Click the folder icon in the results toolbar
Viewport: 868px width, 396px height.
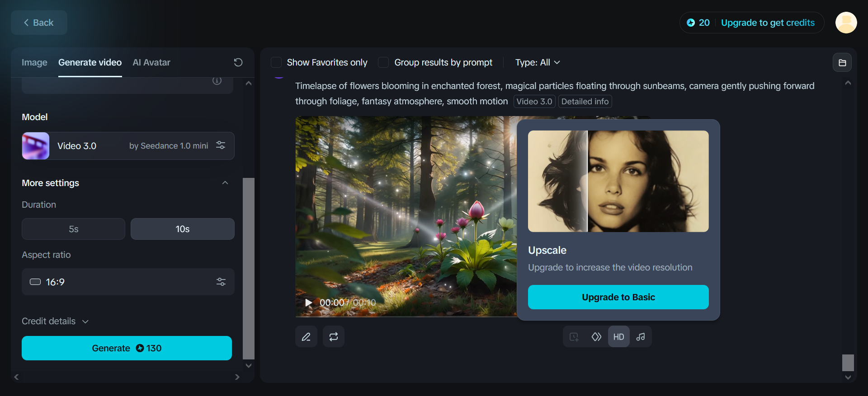point(842,63)
